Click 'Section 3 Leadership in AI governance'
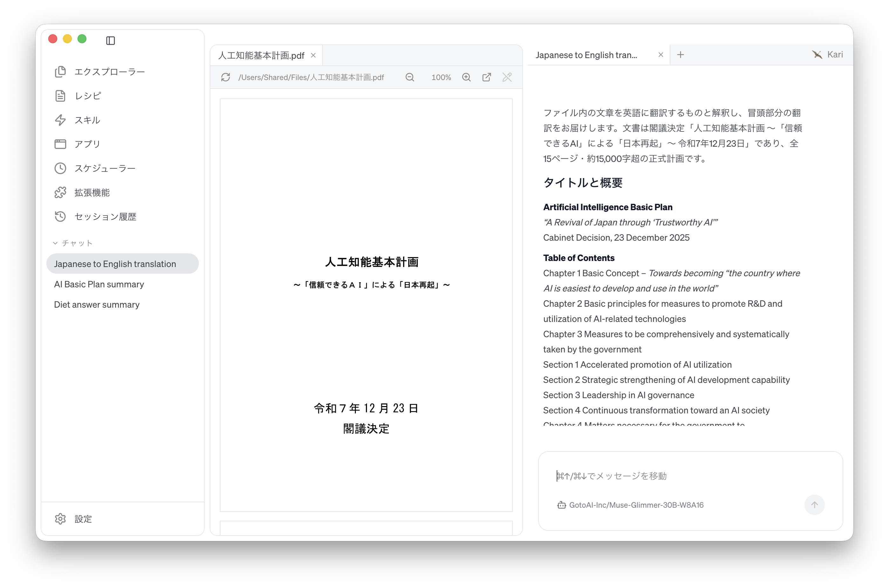889x588 pixels. pos(618,395)
